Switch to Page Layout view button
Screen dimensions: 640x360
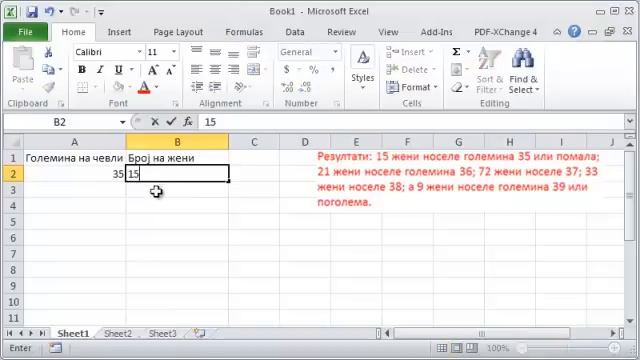[457, 348]
